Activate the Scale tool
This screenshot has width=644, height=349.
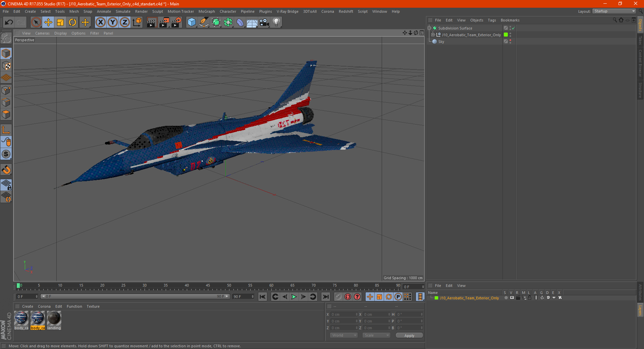coord(60,22)
